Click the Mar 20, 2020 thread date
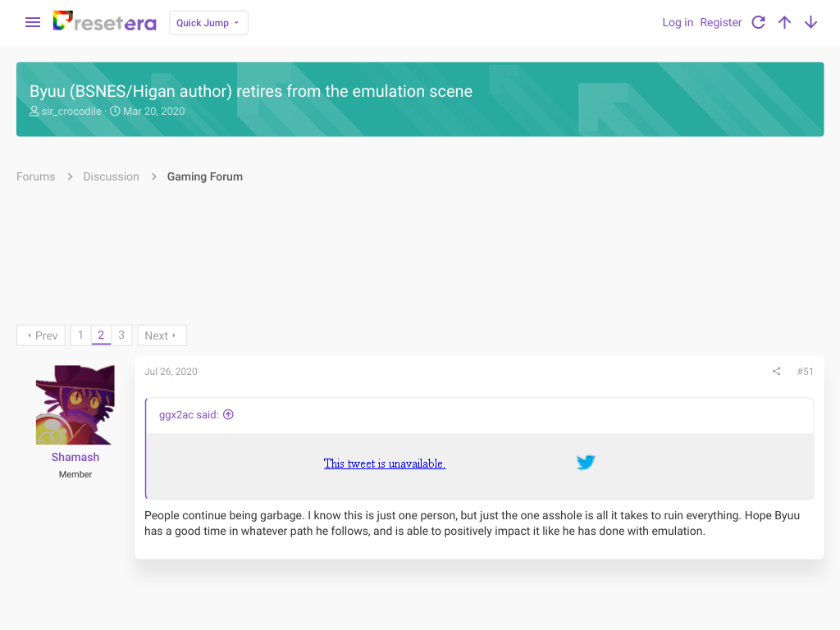 pyautogui.click(x=153, y=112)
